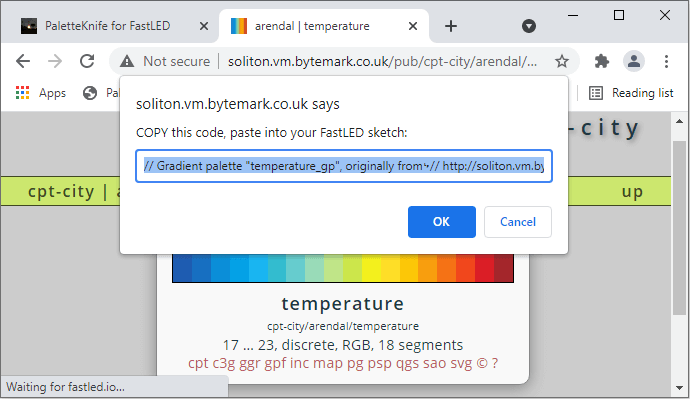This screenshot has height=399, width=690.
Task: Reload the current page
Action: (x=87, y=61)
